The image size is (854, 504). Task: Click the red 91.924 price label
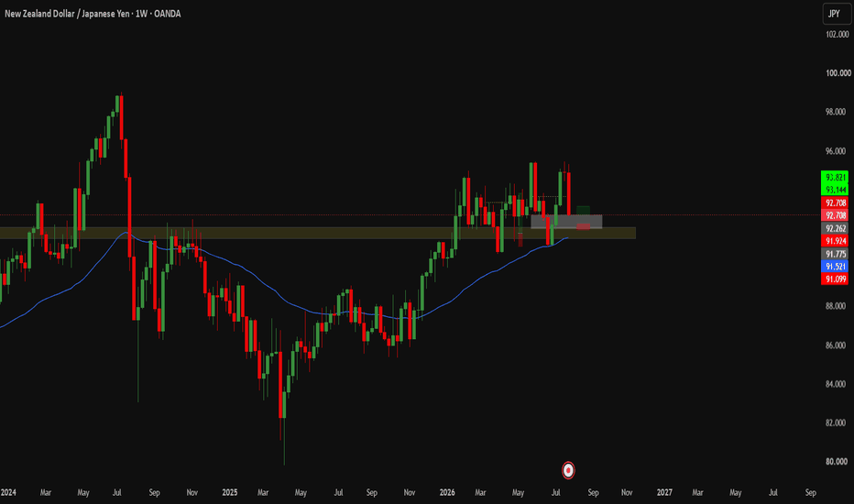[x=835, y=241]
